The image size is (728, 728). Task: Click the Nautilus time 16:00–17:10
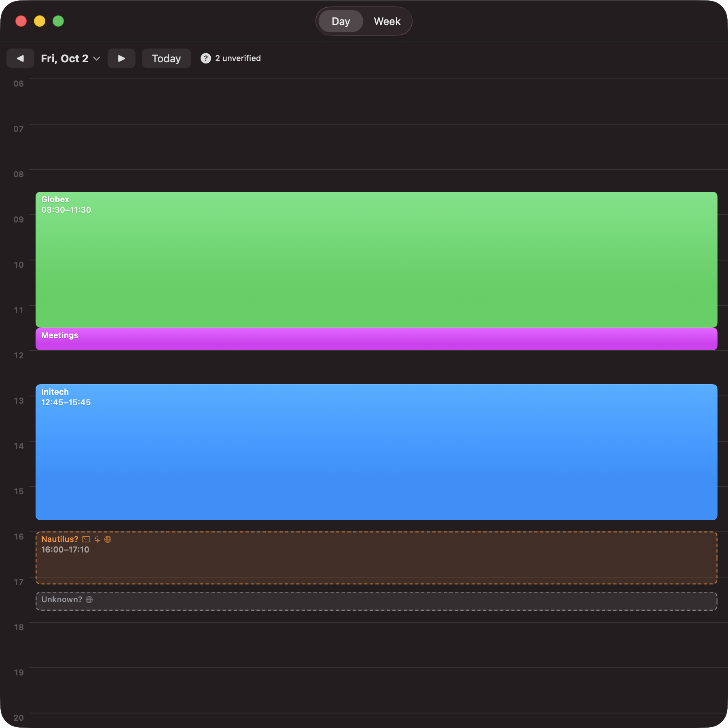click(x=65, y=550)
